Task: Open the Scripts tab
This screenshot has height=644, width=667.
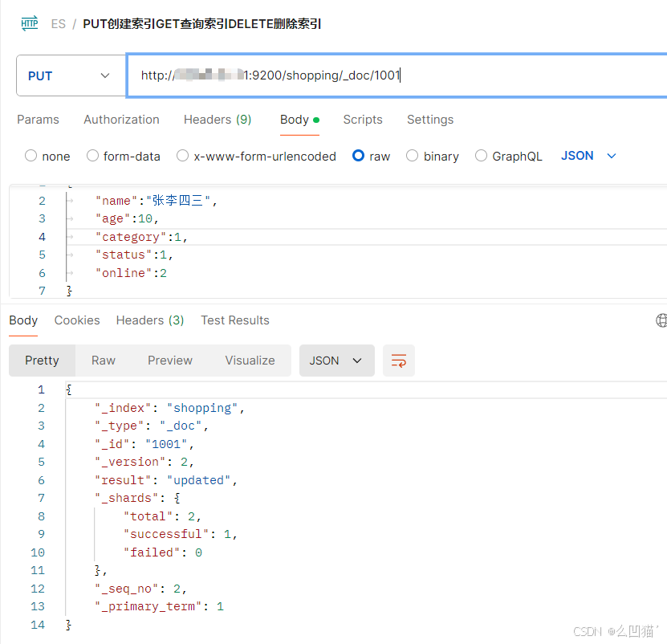Action: 363,120
